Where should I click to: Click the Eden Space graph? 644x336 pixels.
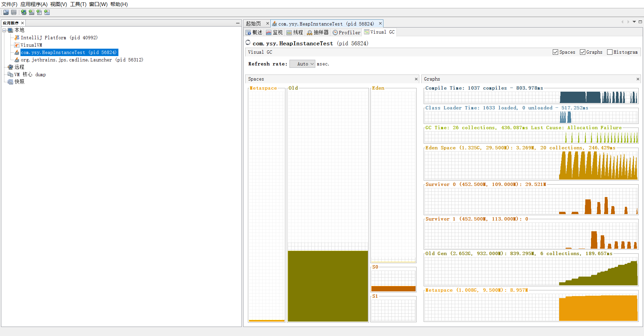(x=531, y=165)
